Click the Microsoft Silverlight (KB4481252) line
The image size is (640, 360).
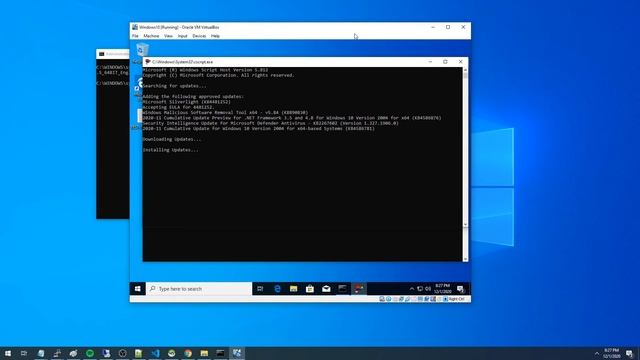[187, 102]
